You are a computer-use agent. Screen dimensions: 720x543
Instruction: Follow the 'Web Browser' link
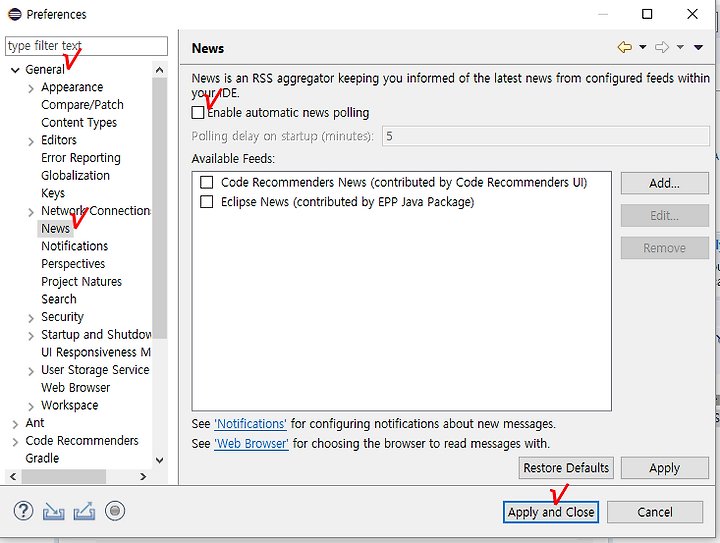[252, 443]
